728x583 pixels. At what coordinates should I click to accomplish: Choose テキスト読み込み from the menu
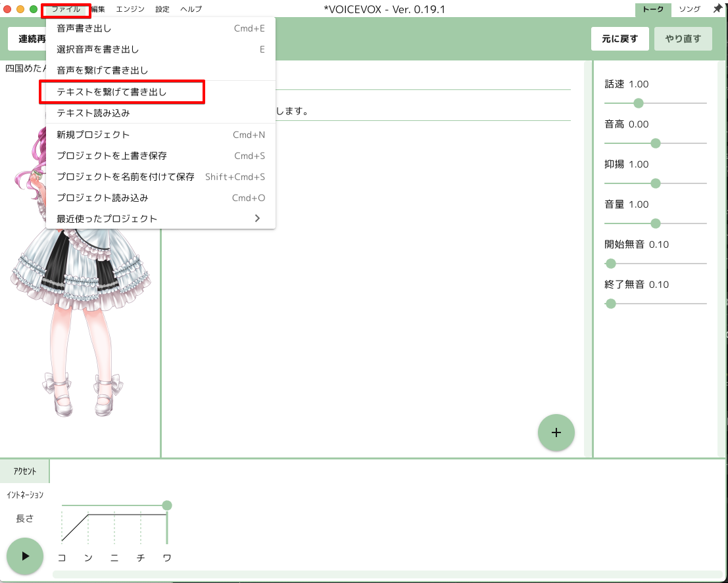[x=160, y=113]
